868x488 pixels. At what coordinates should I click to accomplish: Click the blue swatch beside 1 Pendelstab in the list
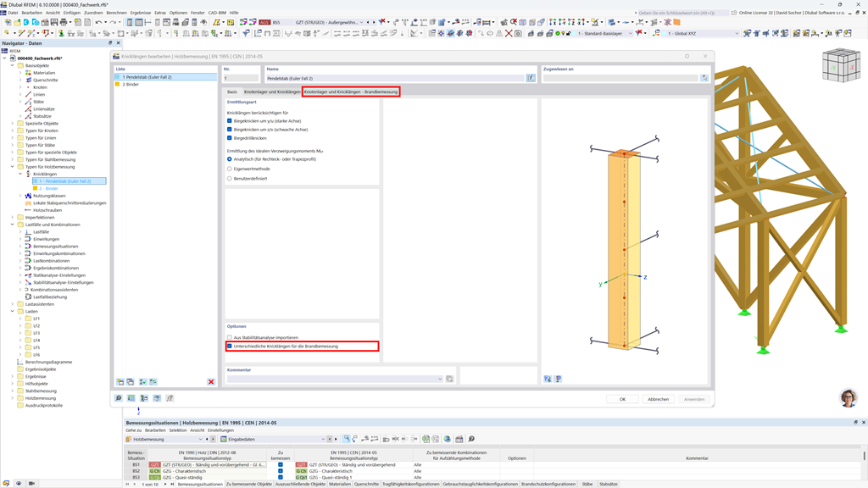point(117,77)
